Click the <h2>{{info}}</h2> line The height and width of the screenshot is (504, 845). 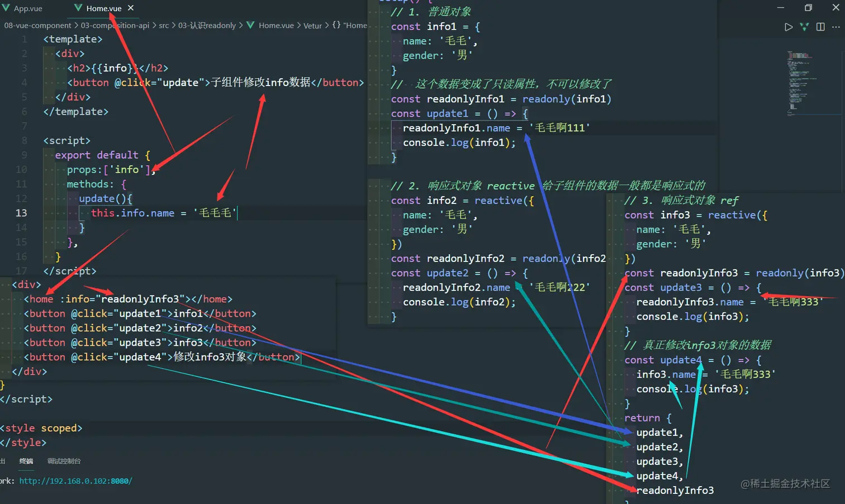[x=117, y=68]
